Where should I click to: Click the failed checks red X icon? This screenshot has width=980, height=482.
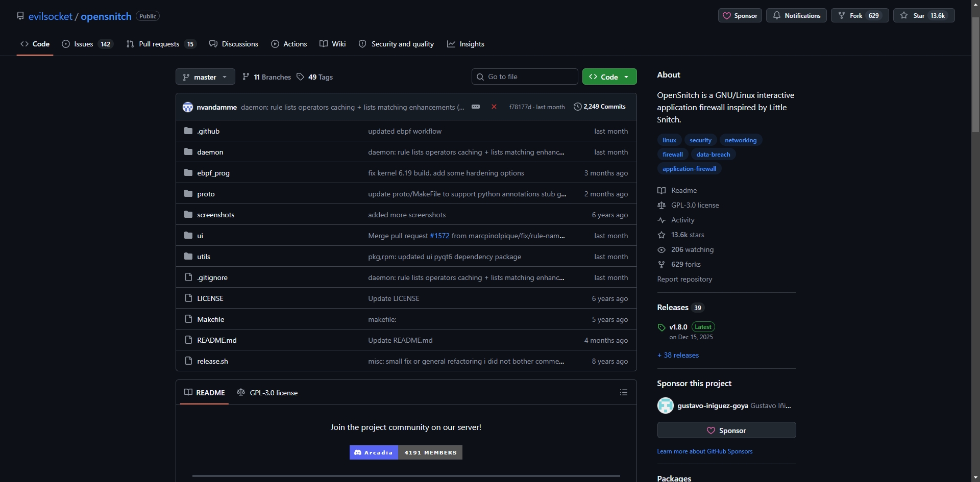pos(494,107)
